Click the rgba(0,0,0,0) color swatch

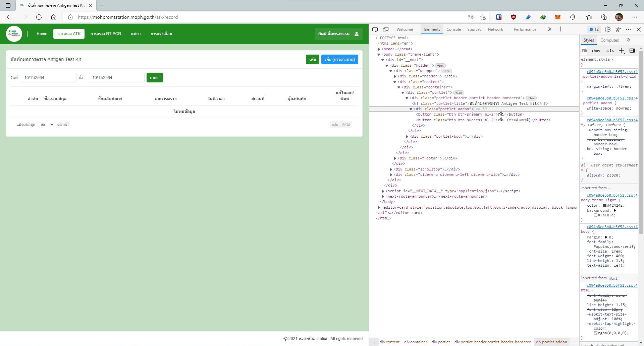[596, 333]
